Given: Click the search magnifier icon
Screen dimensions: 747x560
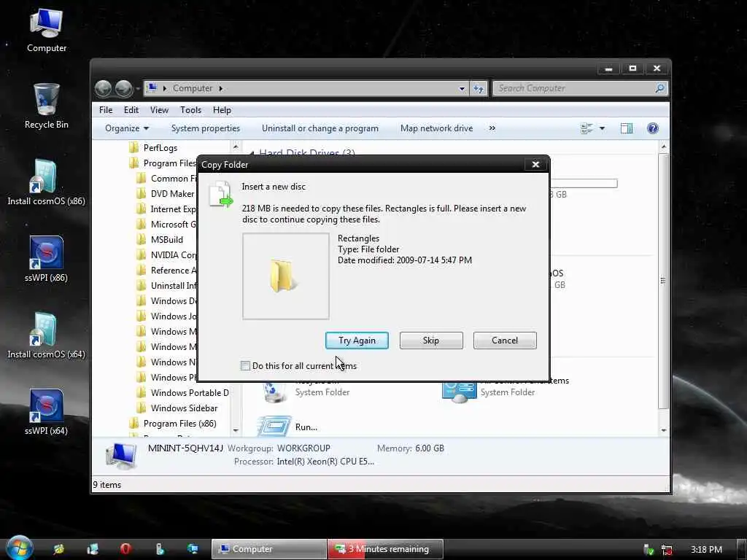Looking at the screenshot, I should pyautogui.click(x=659, y=88).
